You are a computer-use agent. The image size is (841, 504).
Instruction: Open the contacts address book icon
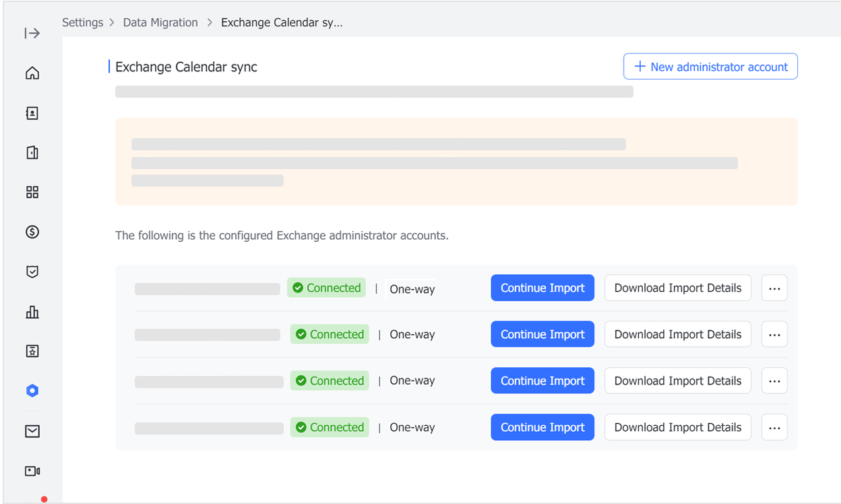(x=32, y=113)
